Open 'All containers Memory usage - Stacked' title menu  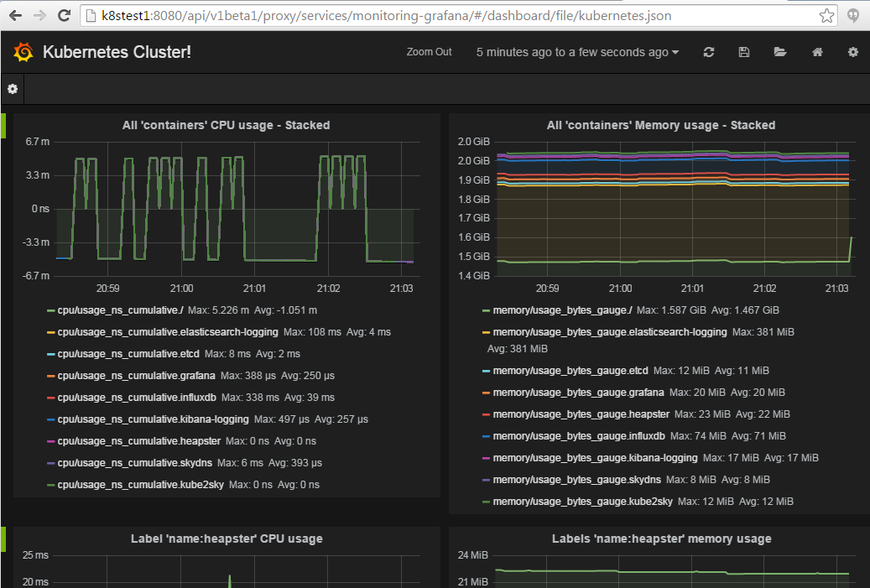(x=660, y=125)
